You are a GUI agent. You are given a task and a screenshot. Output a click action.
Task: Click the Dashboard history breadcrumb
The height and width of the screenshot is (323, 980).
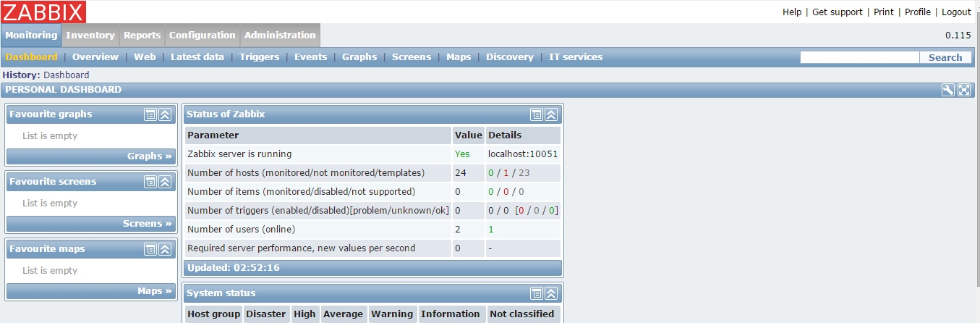click(x=66, y=75)
